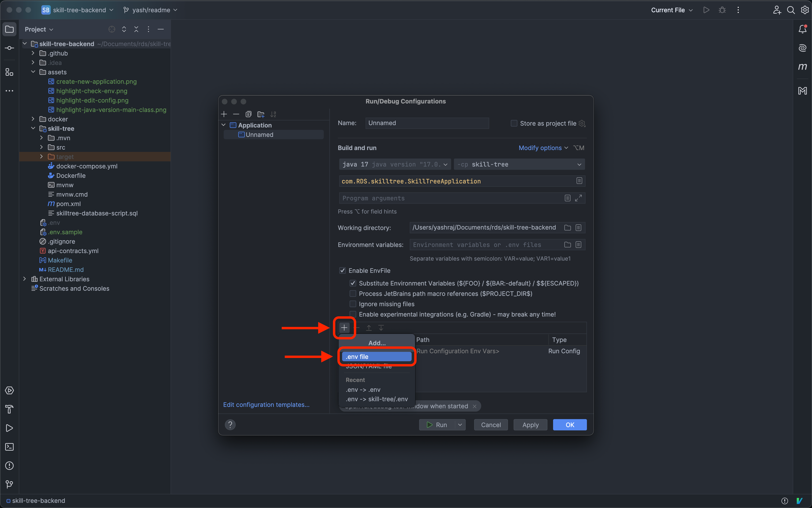812x508 pixels.
Task: Open the java 17 JDK dropdown
Action: (x=395, y=164)
